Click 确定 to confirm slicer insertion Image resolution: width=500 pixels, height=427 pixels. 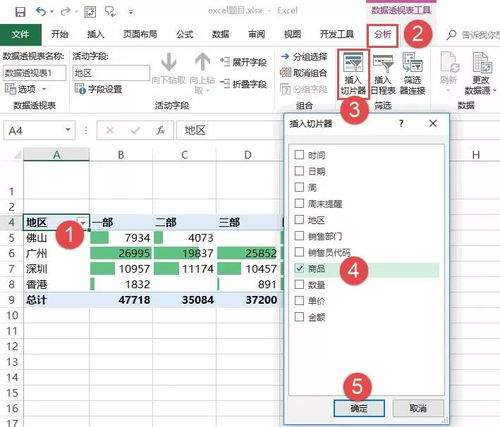click(359, 408)
